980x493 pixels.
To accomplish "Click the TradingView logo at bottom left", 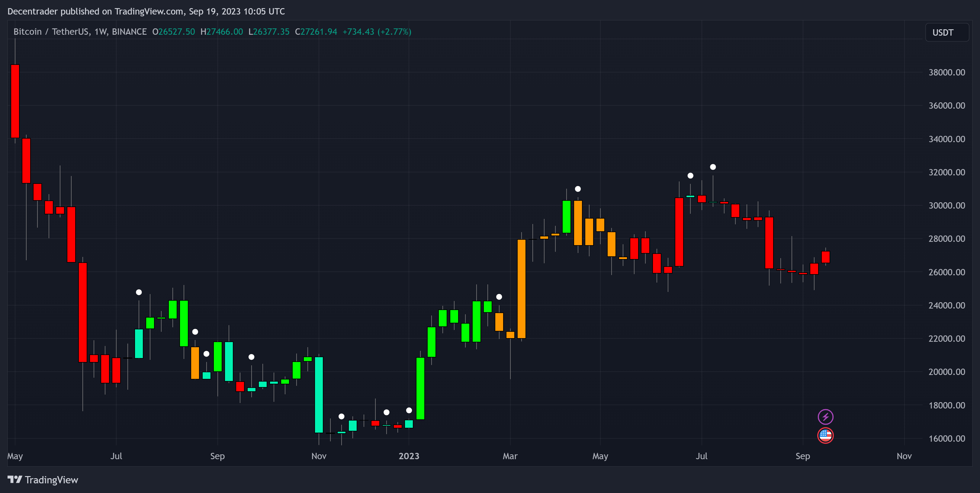I will click(x=43, y=480).
